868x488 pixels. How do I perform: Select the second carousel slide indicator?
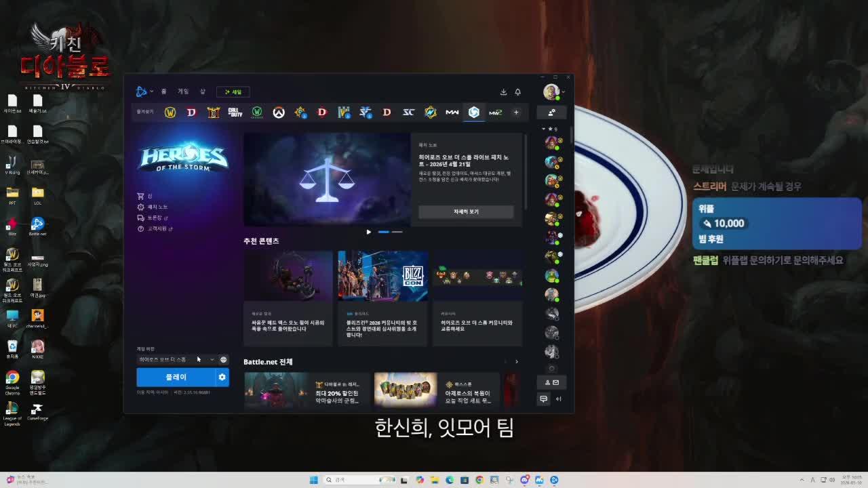(x=397, y=232)
